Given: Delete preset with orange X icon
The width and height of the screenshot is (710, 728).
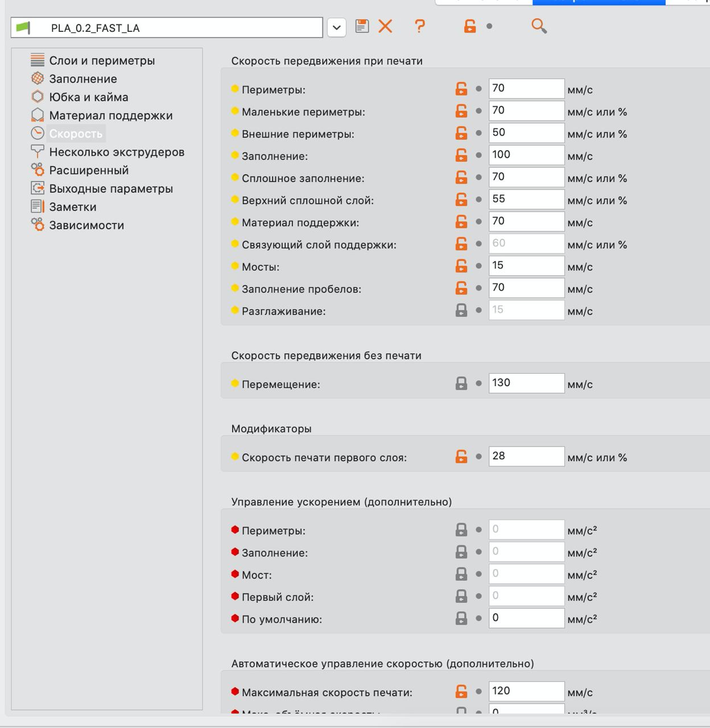Looking at the screenshot, I should 385,26.
